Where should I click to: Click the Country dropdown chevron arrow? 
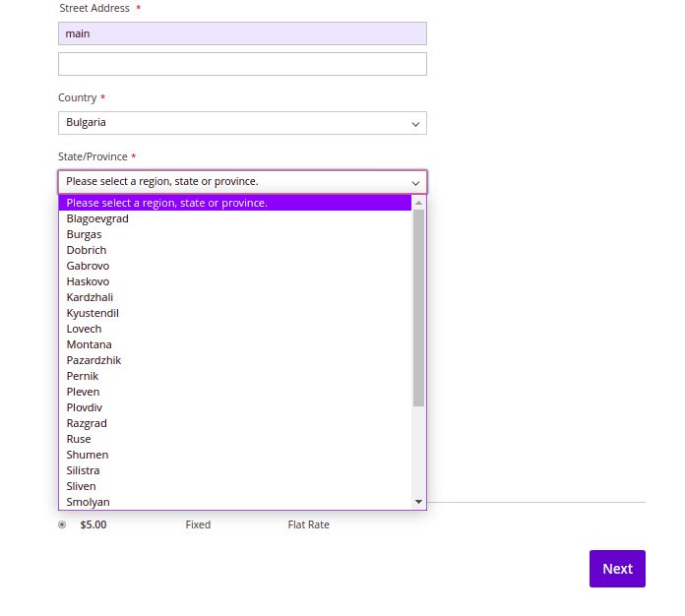pos(415,124)
